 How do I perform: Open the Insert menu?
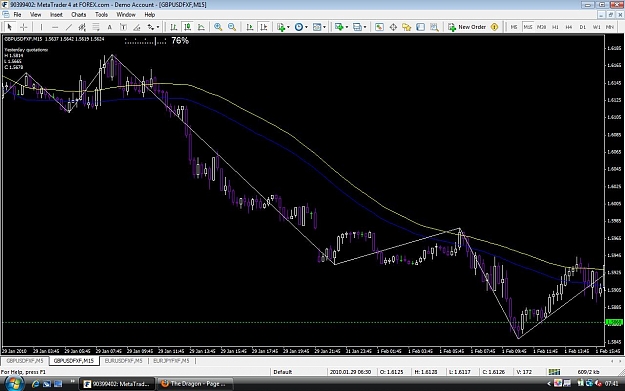click(x=56, y=14)
